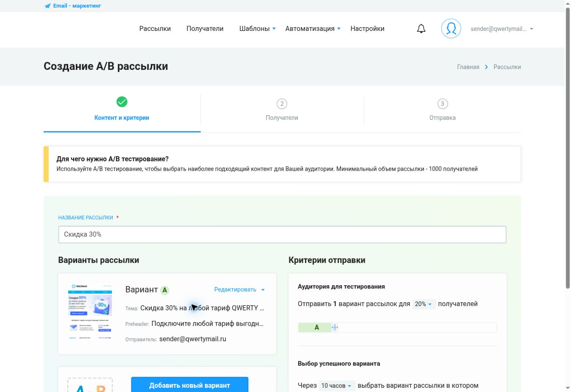Click the audience slider drag handle
This screenshot has width=571, height=392.
click(335, 327)
